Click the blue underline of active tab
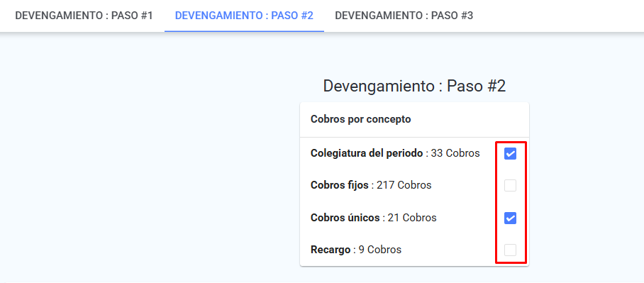Image resolution: width=644 pixels, height=283 pixels. coord(244,30)
